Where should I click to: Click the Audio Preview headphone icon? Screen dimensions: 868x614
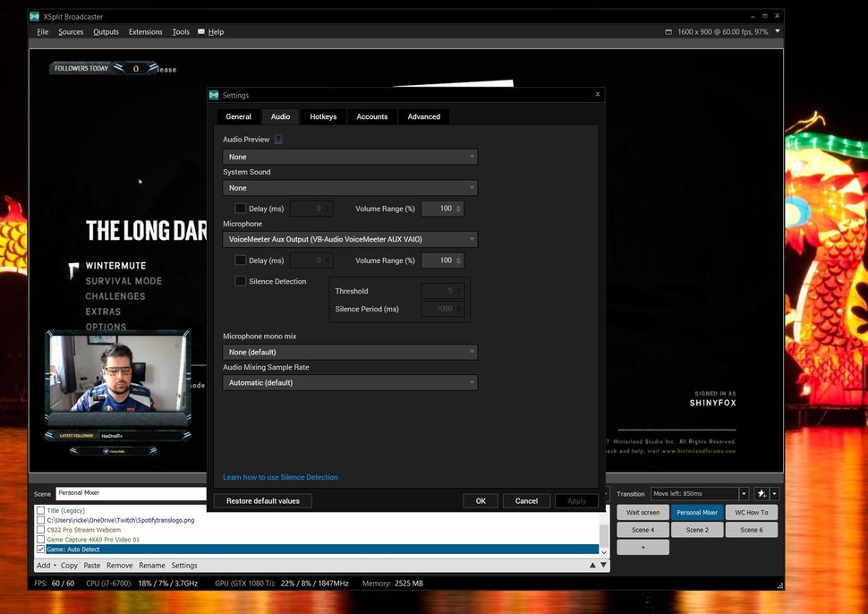pos(277,140)
